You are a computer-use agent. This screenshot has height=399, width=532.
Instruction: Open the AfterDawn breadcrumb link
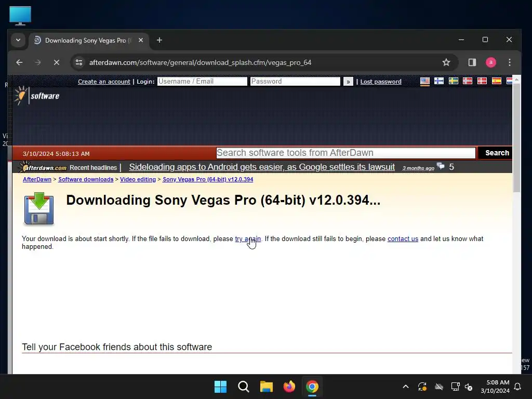pos(37,179)
